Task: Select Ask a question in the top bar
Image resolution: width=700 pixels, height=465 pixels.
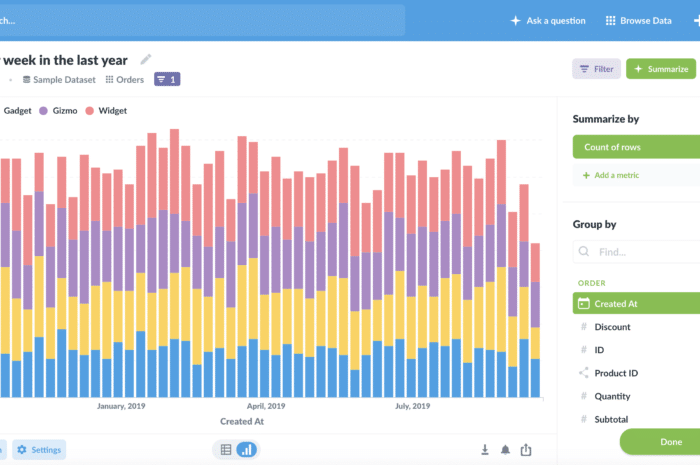Action: pos(548,20)
